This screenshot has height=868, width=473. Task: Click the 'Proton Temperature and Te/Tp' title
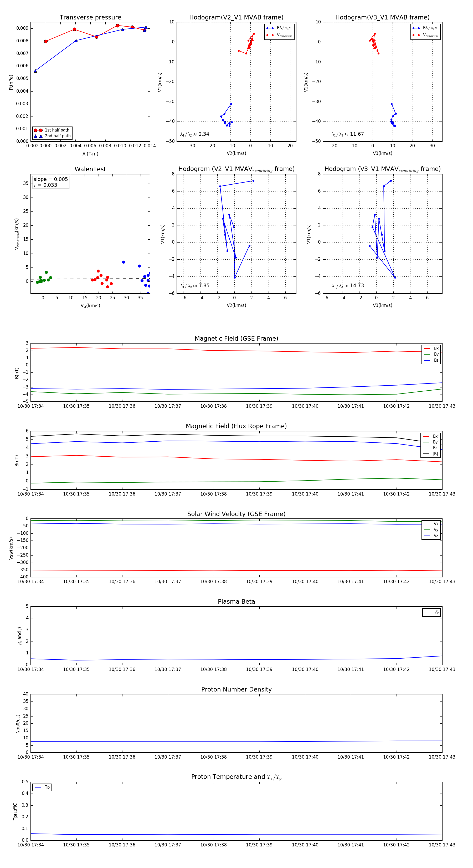[x=236, y=777]
